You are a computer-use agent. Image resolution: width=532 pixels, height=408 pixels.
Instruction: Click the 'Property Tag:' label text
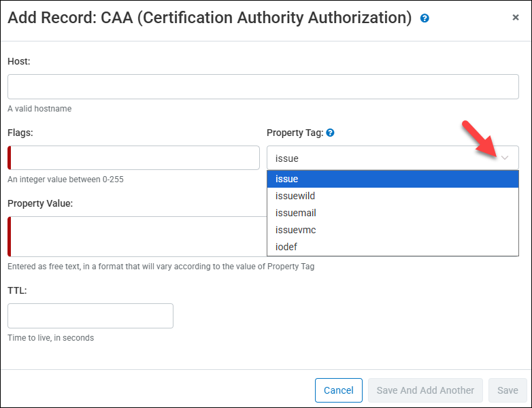(295, 133)
